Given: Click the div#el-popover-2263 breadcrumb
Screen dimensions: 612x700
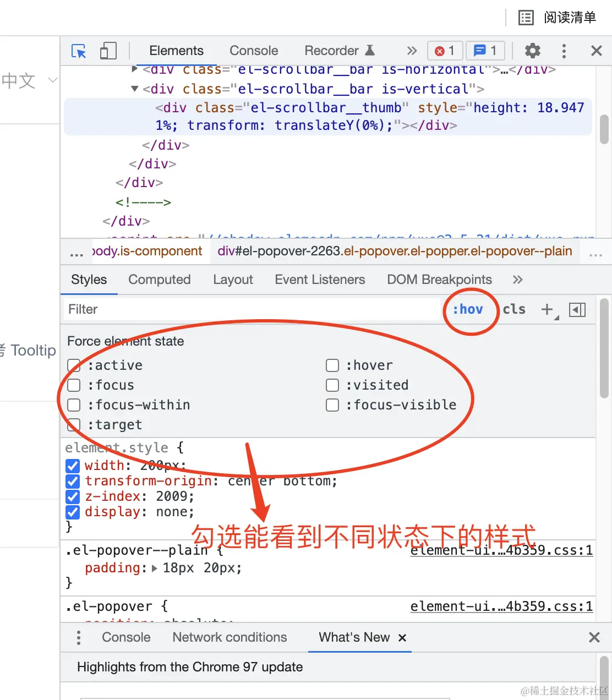Looking at the screenshot, I should tap(395, 251).
